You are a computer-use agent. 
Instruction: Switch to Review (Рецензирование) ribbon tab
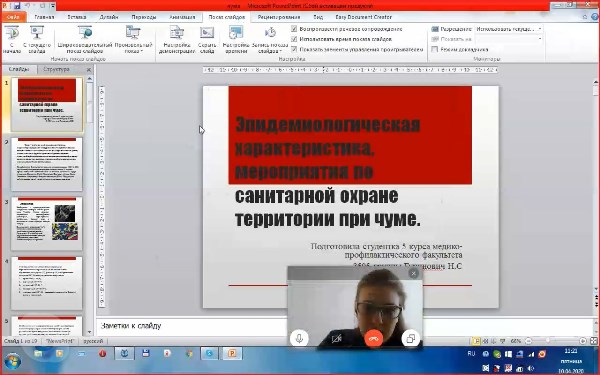coord(279,17)
